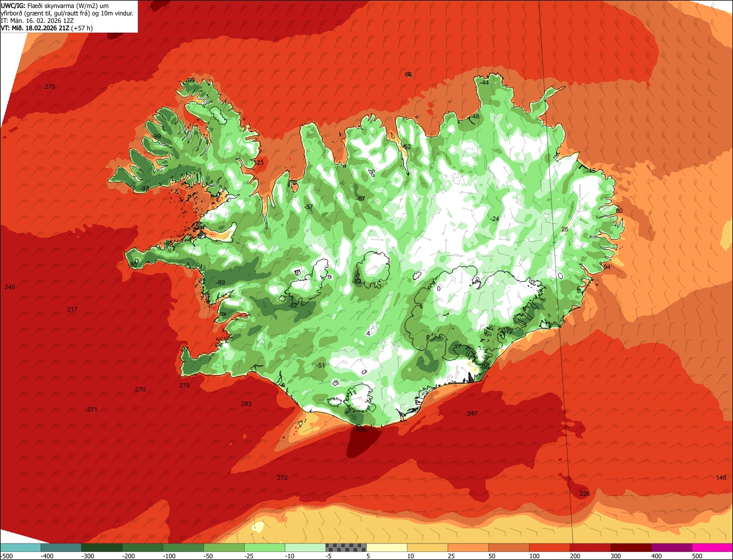The width and height of the screenshot is (733, 560).
Task: Click the map value 240 at left edge
Action: (9, 287)
